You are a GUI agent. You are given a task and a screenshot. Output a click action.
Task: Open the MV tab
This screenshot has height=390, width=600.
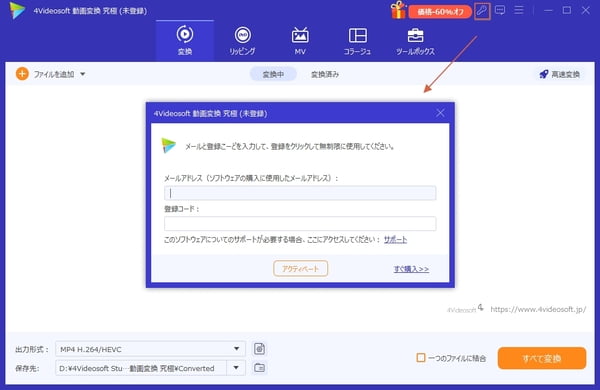pyautogui.click(x=300, y=41)
